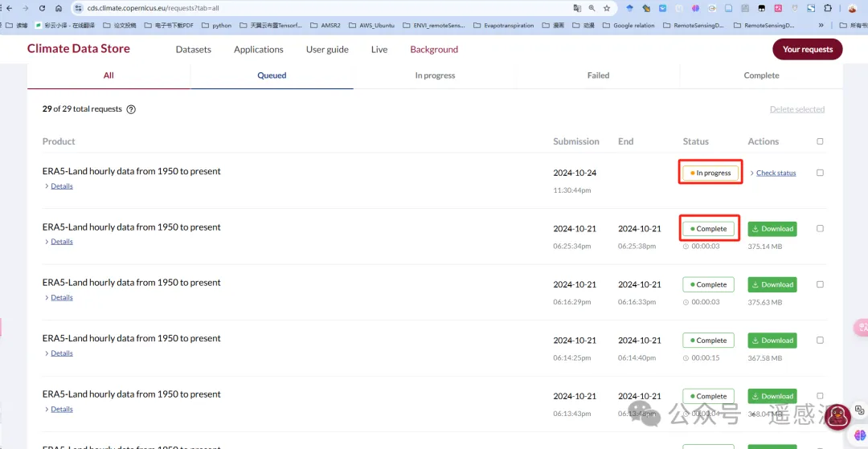Open the 论文投稿 bookmark folder
The height and width of the screenshot is (449, 868).
(120, 26)
